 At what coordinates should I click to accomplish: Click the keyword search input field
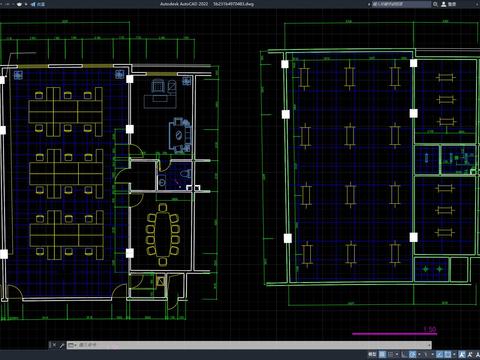(x=402, y=4)
